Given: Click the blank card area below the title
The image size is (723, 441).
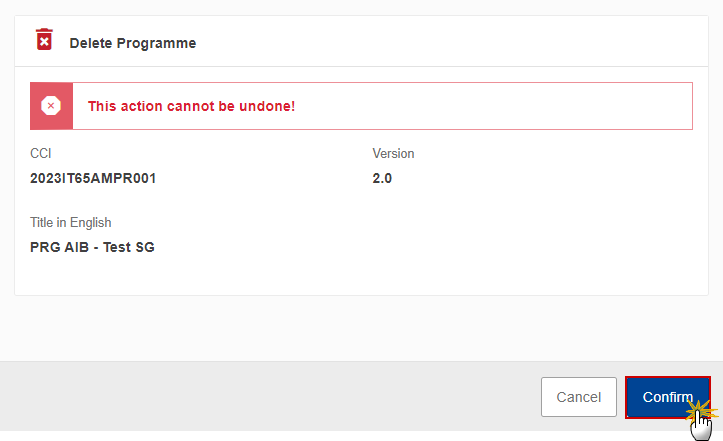Looking at the screenshot, I should [362, 275].
